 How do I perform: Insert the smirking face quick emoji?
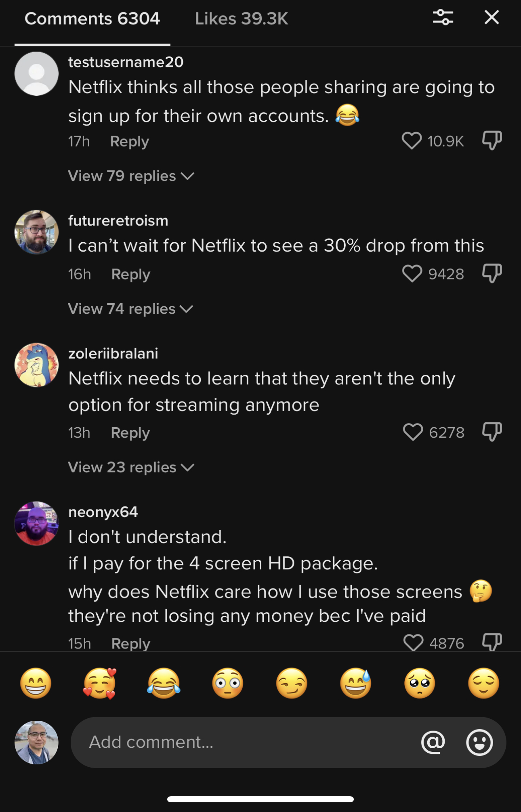click(x=292, y=683)
